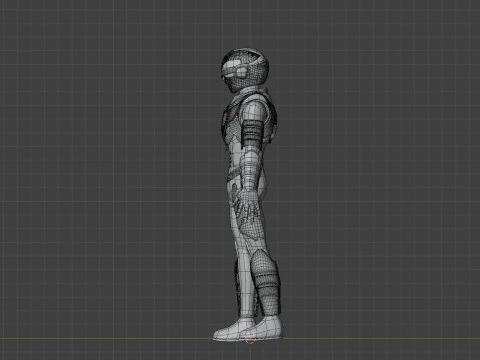The width and height of the screenshot is (480, 360).
Task: Click the 3D cursor at the feet
Action: pos(250,338)
